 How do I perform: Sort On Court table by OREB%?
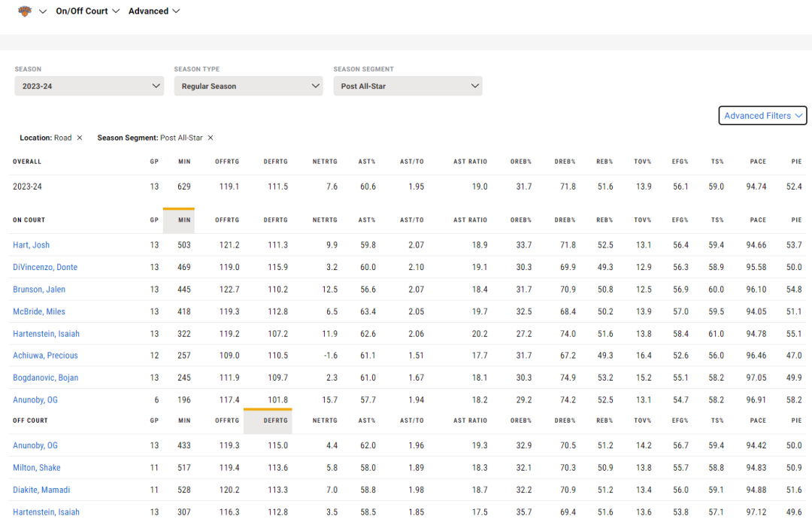pos(521,220)
